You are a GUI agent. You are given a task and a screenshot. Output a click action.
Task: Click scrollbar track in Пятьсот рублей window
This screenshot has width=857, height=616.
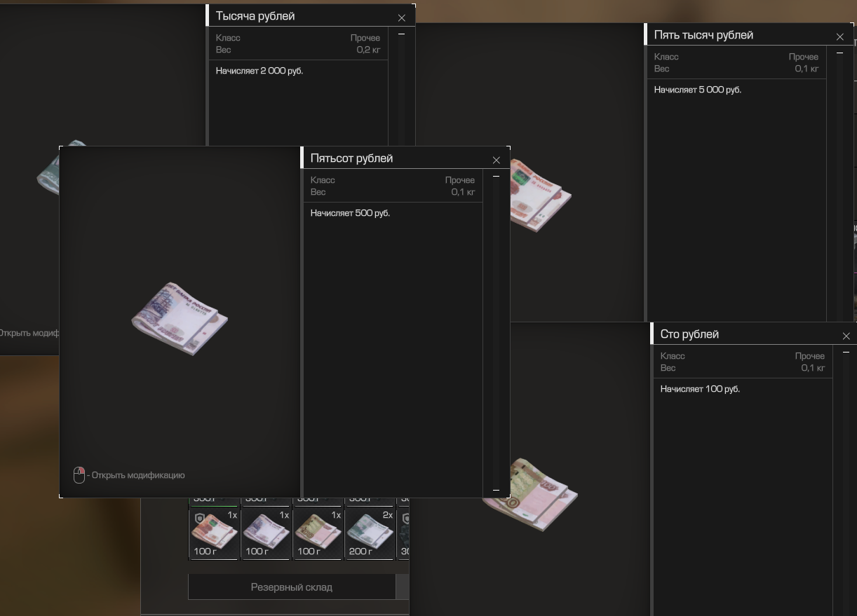click(497, 333)
